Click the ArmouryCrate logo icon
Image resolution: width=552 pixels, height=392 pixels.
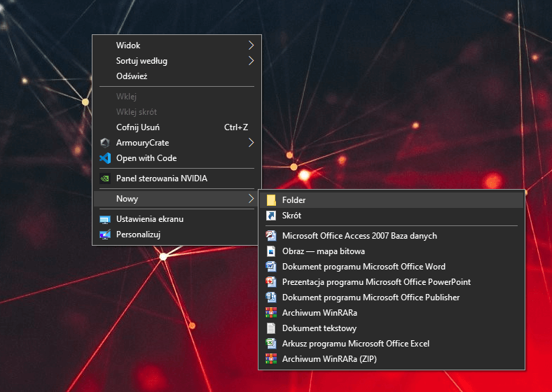[105, 143]
